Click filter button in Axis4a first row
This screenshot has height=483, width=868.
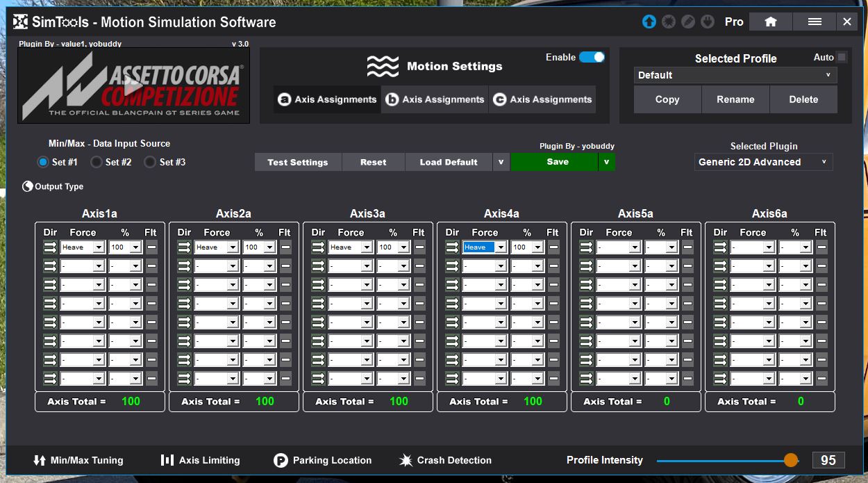(x=553, y=247)
